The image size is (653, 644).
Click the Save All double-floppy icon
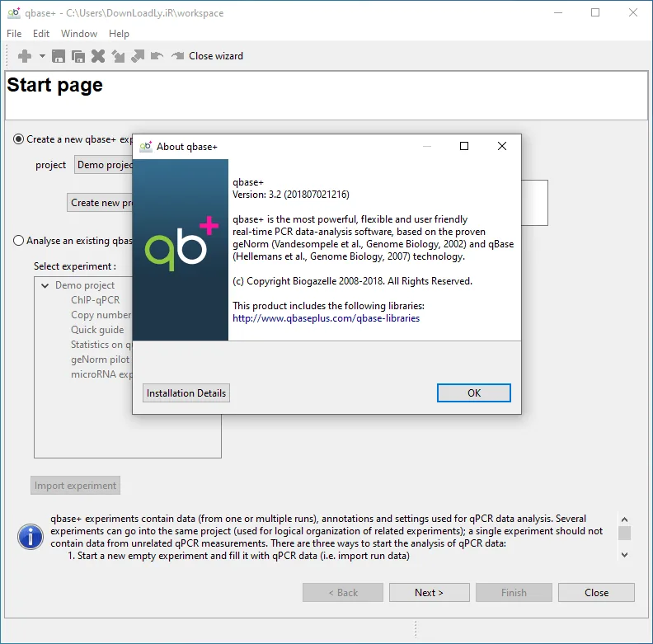click(78, 56)
